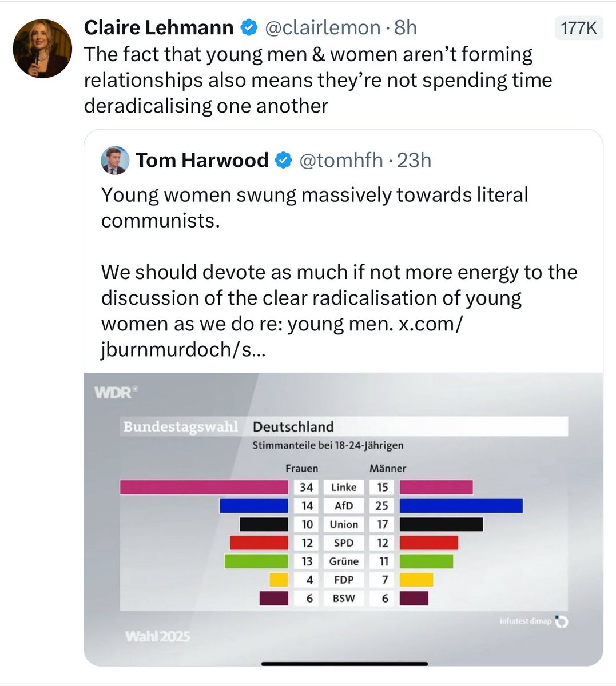This screenshot has height=686, width=616.
Task: Click the green Grüne bar for Frauen
Action: pyautogui.click(x=256, y=561)
